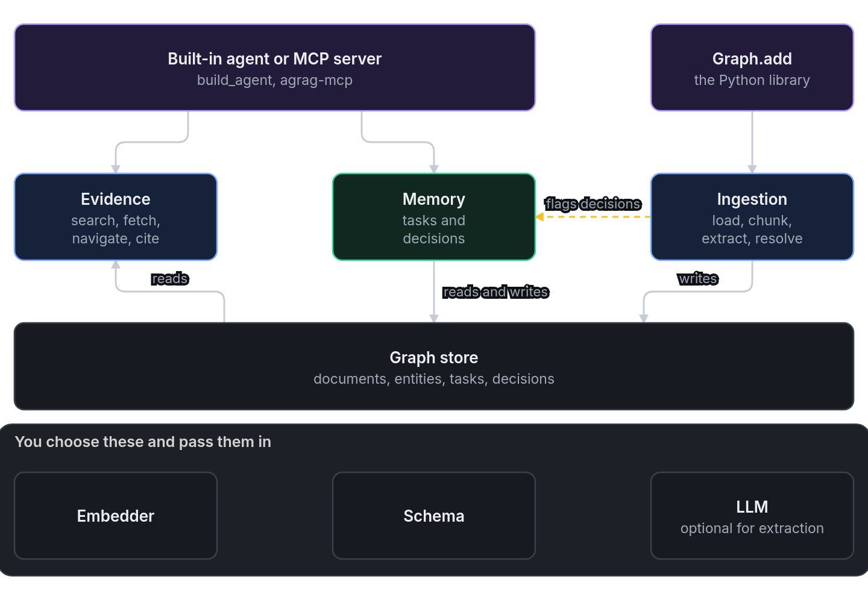
Task: Click the "Graph.add" heading
Action: coord(752,58)
